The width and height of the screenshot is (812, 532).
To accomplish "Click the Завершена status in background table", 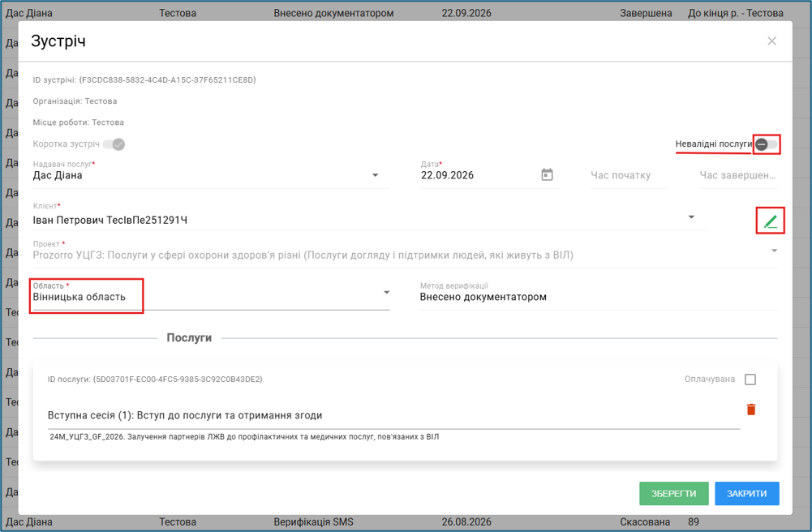I will (x=646, y=13).
